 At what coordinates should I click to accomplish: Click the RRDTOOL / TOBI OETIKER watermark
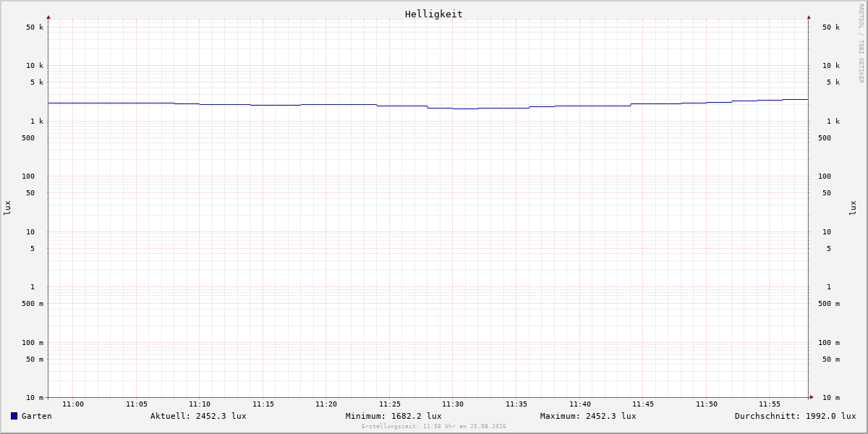click(x=861, y=43)
